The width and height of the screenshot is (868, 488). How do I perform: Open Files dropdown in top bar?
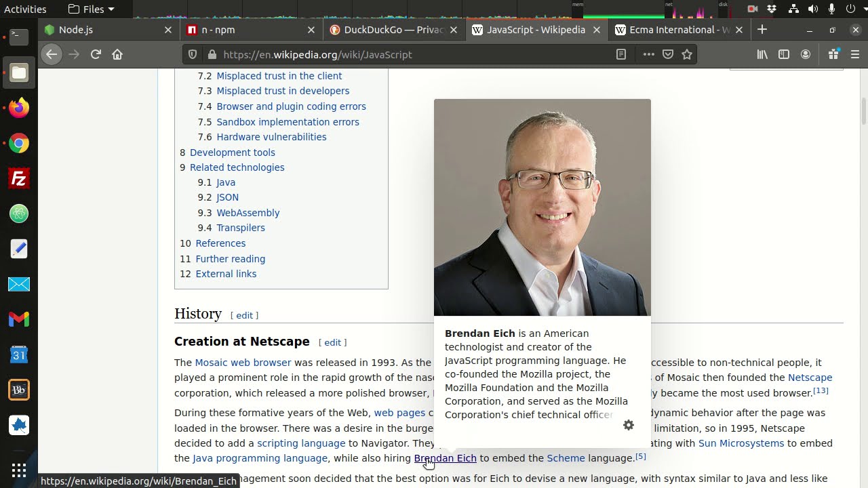[x=92, y=9]
